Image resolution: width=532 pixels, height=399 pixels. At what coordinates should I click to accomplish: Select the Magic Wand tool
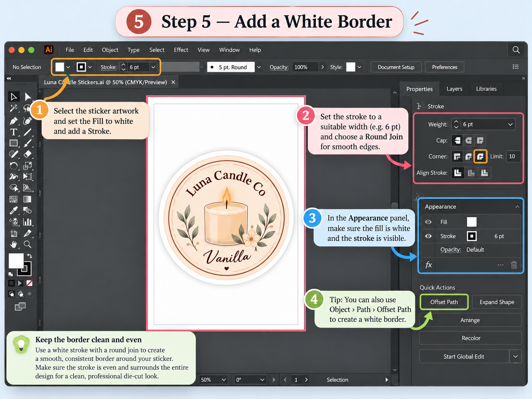(14, 108)
